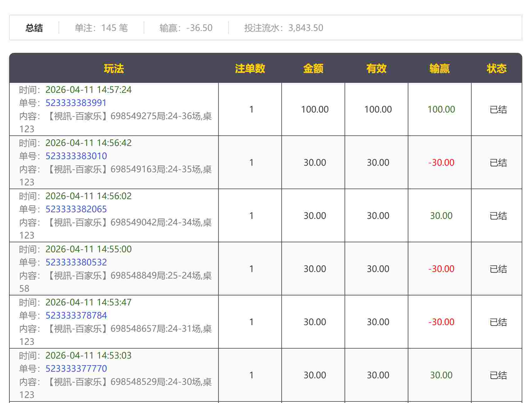Viewport: 532px width, 403px height.
Task: Open order number 523333383010
Action: point(76,156)
